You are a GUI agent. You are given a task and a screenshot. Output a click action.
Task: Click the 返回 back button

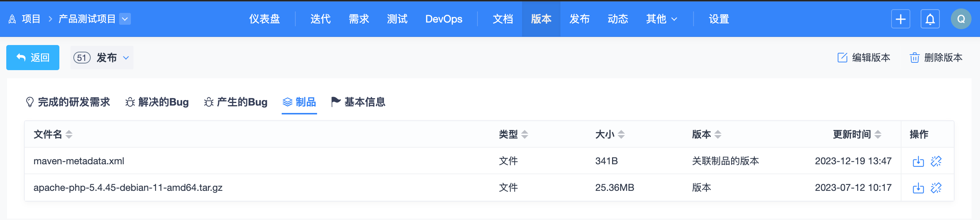(33, 58)
